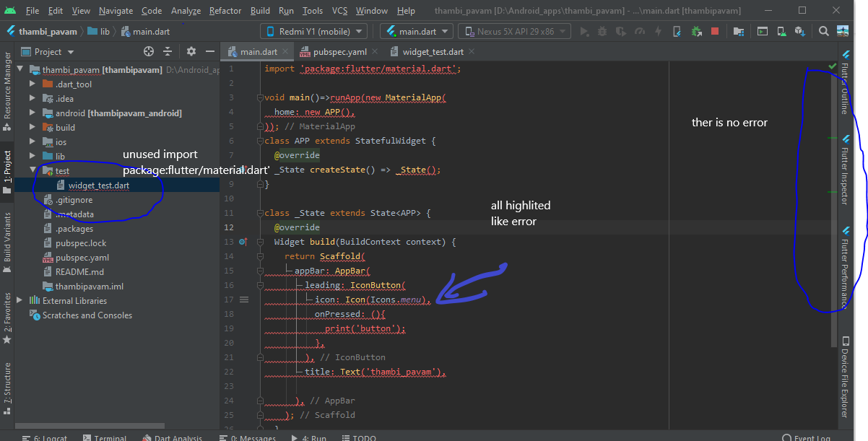The image size is (868, 441).
Task: Open Build Variants side tool window
Action: pos(7,243)
